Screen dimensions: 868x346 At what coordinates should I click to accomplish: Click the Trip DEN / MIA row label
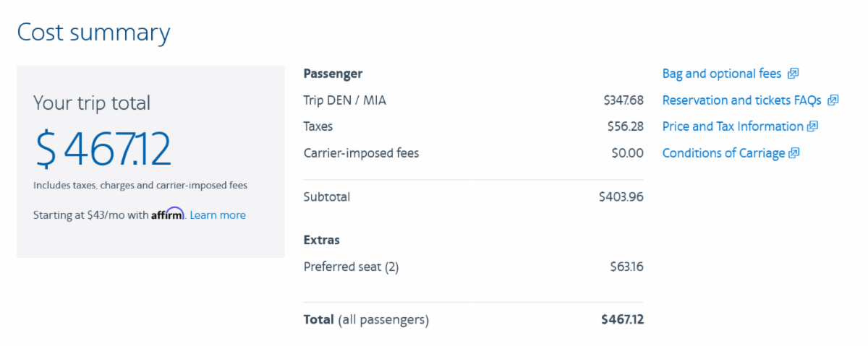[x=345, y=100]
